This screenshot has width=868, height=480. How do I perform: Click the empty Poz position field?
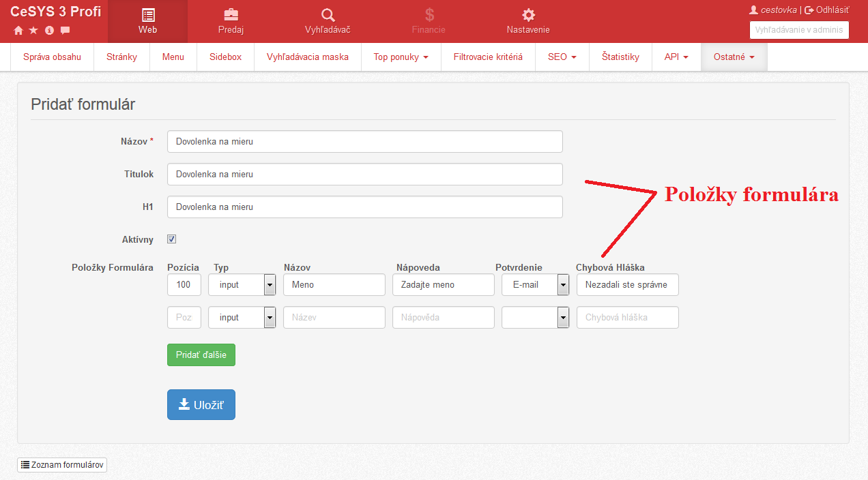pyautogui.click(x=184, y=318)
